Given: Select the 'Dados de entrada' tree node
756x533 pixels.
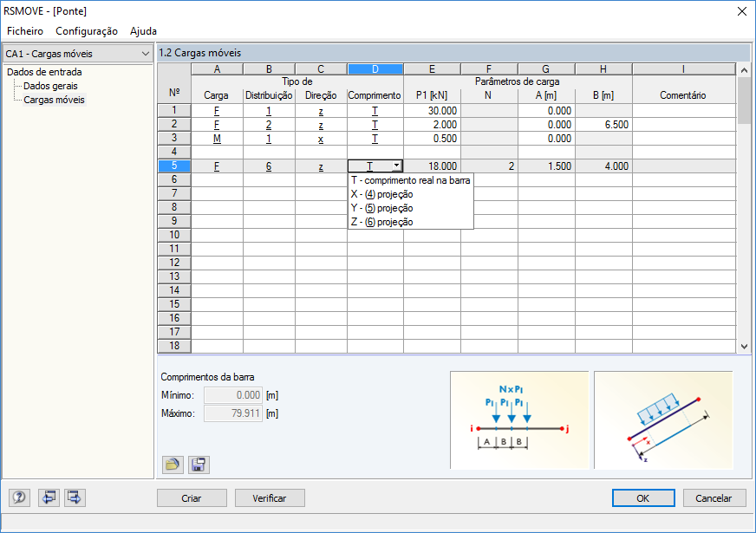Looking at the screenshot, I should coord(44,72).
